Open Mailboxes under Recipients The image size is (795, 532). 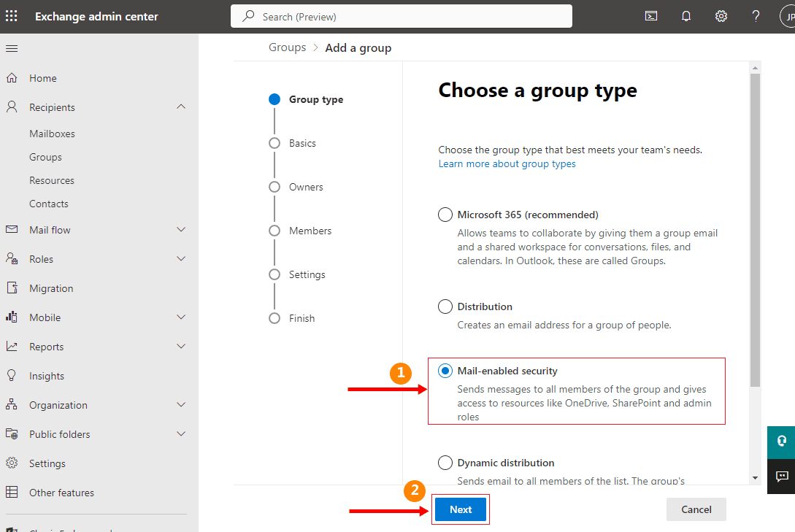52,134
